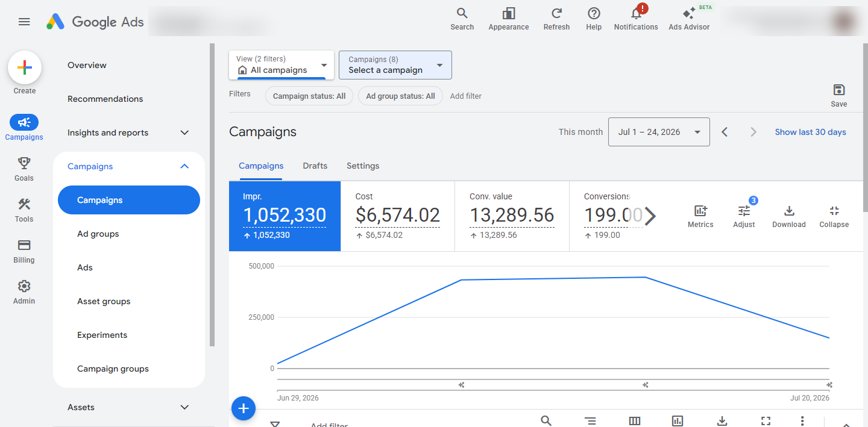
Task: Open the table's three-dot More menu
Action: click(802, 421)
